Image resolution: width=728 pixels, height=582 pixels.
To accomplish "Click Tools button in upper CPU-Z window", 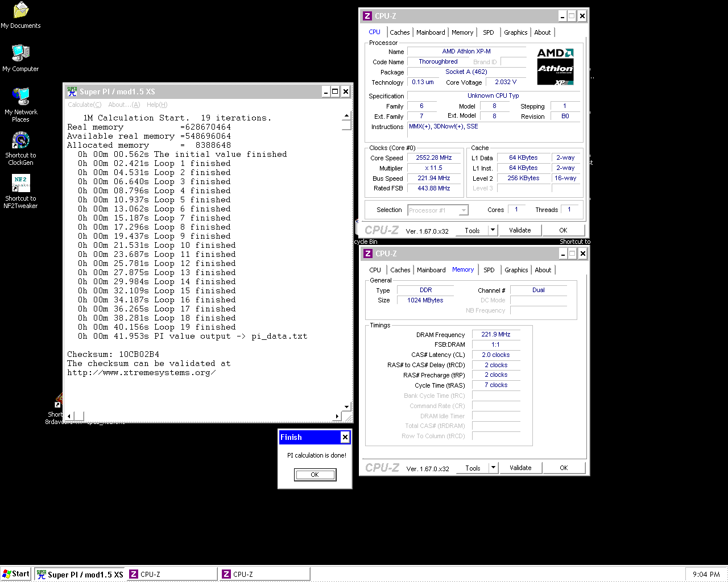I will pos(472,231).
